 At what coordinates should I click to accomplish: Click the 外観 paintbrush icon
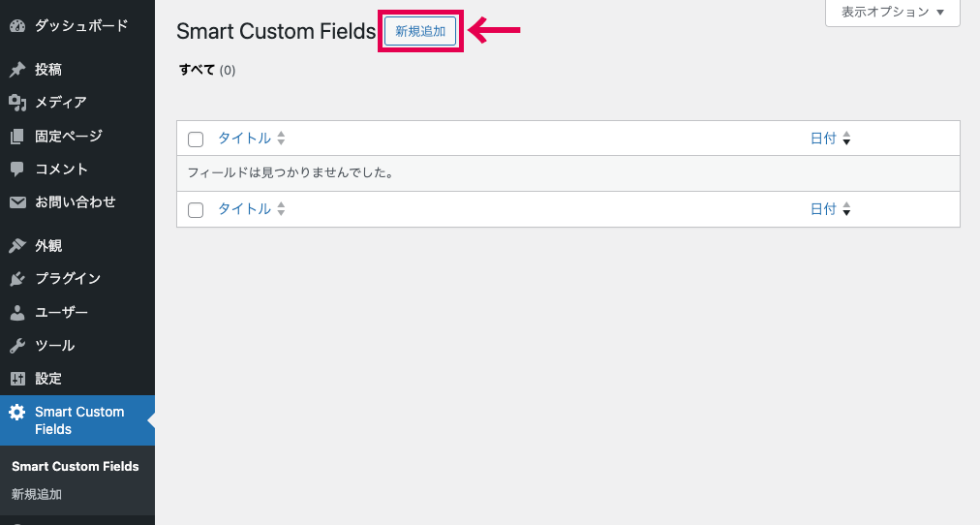pyautogui.click(x=17, y=246)
